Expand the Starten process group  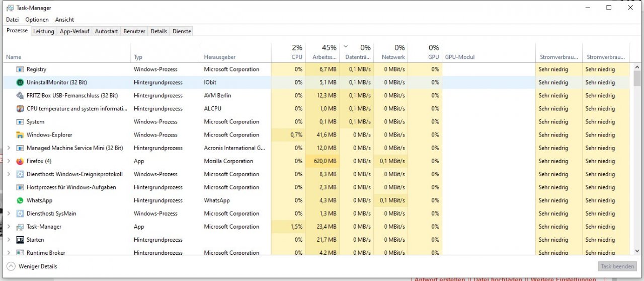click(x=9, y=240)
